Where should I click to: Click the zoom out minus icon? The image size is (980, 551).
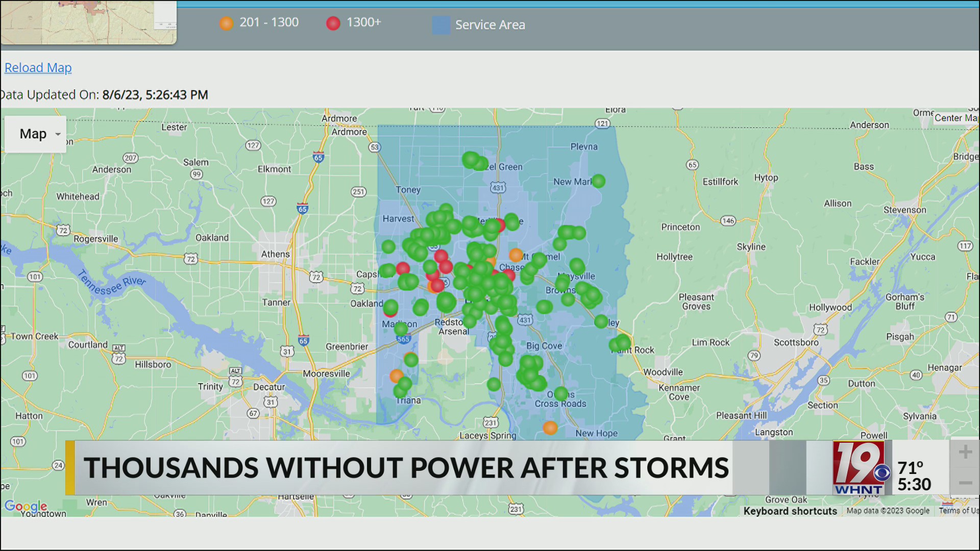[966, 484]
